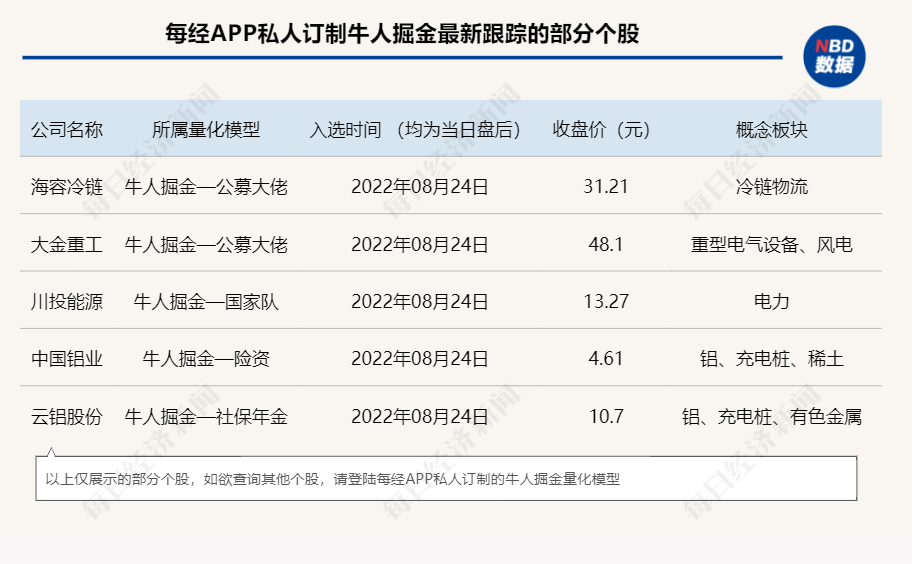912x564 pixels.
Task: Click the 牛人掘金—国家队 model cell
Action: click(x=206, y=302)
